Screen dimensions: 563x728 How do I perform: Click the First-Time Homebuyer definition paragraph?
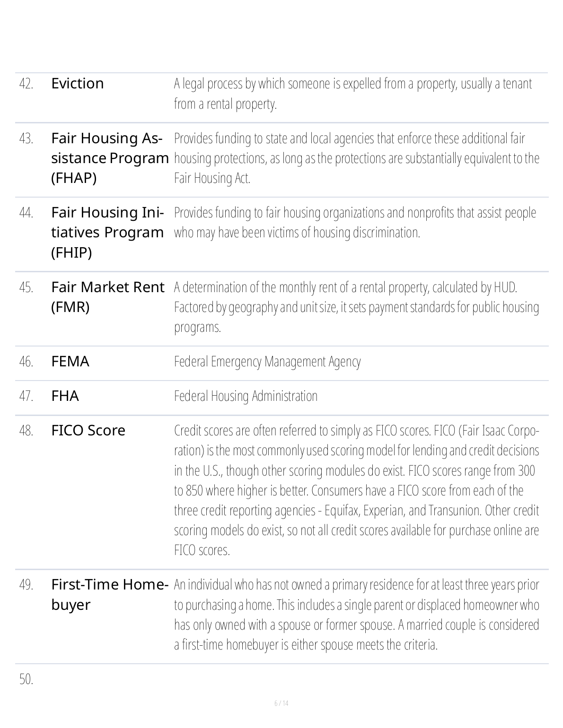(x=356, y=615)
